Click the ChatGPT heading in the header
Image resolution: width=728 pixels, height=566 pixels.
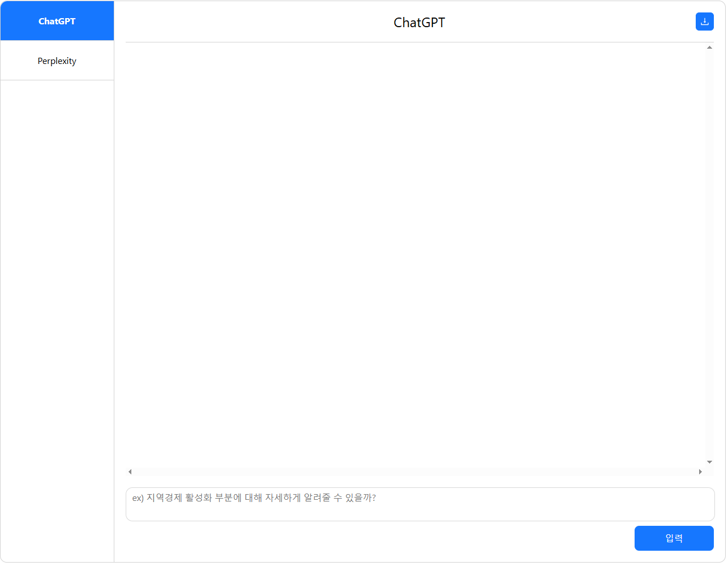(x=419, y=23)
